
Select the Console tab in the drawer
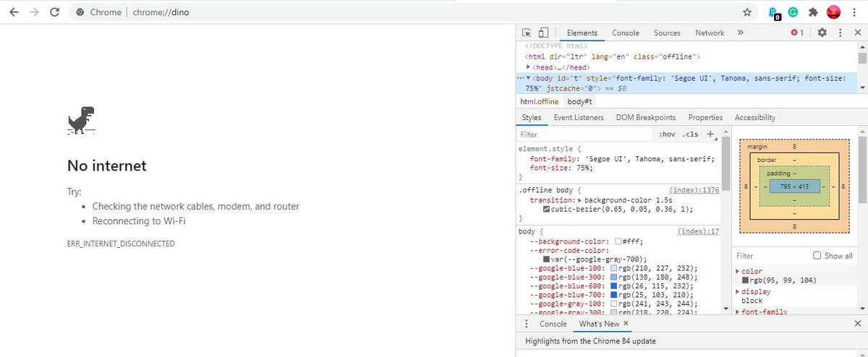[x=553, y=324]
